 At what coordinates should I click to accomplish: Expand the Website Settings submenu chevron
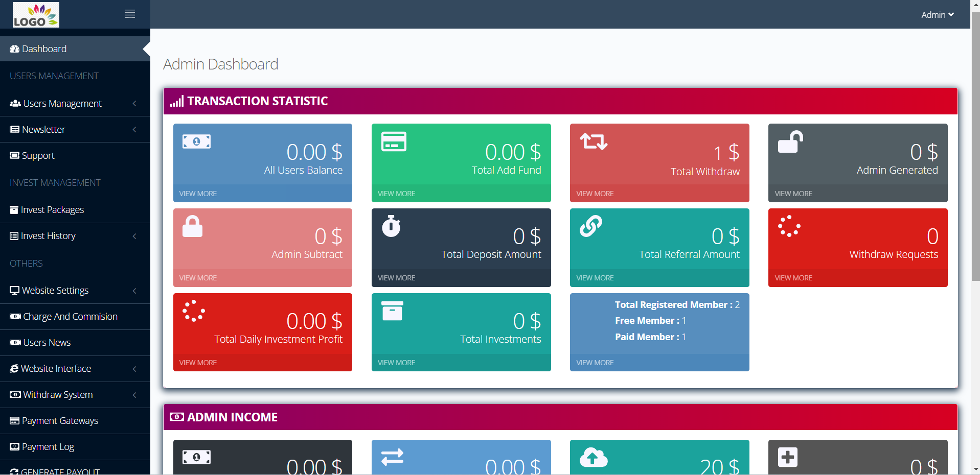click(x=134, y=291)
